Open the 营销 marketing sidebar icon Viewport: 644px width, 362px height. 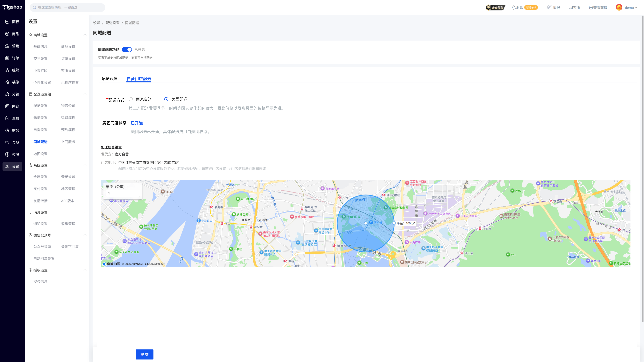(7, 46)
